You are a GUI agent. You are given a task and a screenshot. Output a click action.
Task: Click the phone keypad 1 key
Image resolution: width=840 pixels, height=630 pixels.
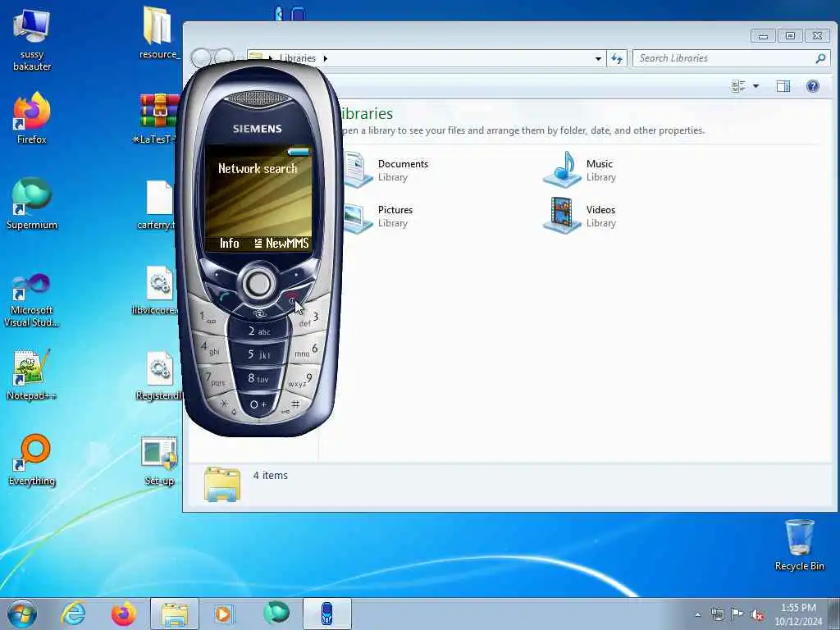[x=208, y=319]
